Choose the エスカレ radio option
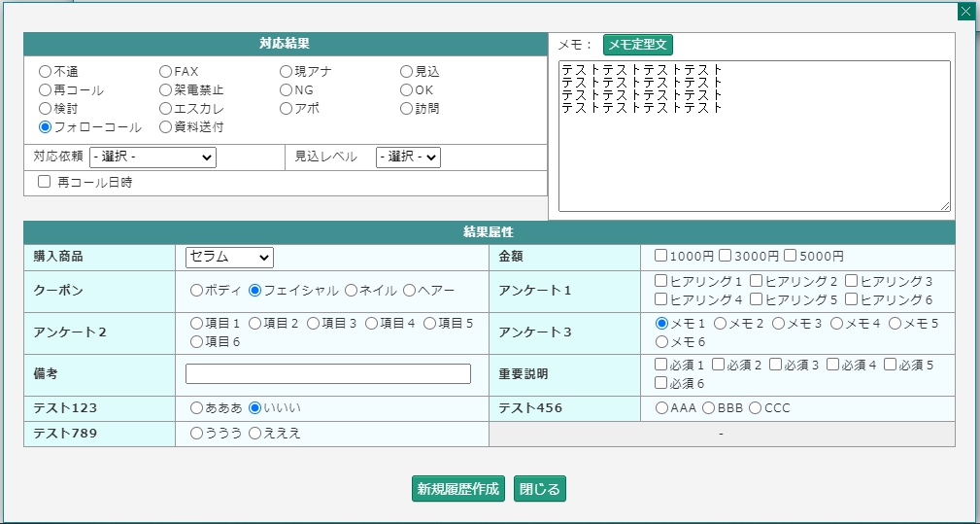 coord(165,109)
